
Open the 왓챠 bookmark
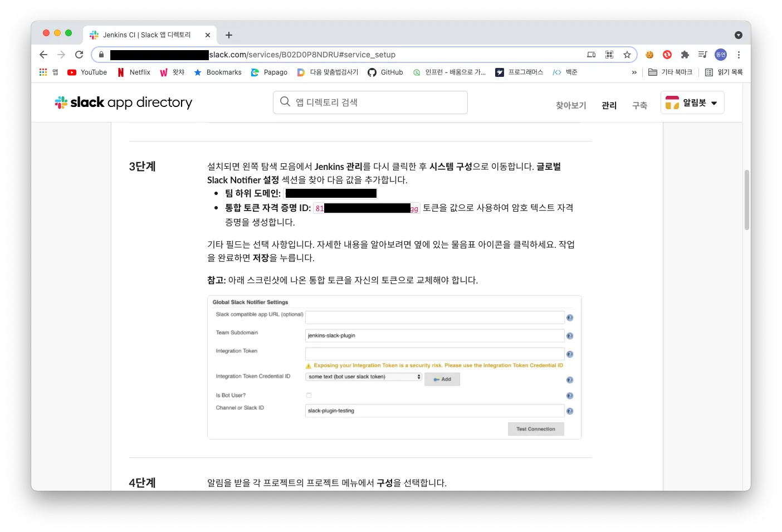[x=172, y=72]
